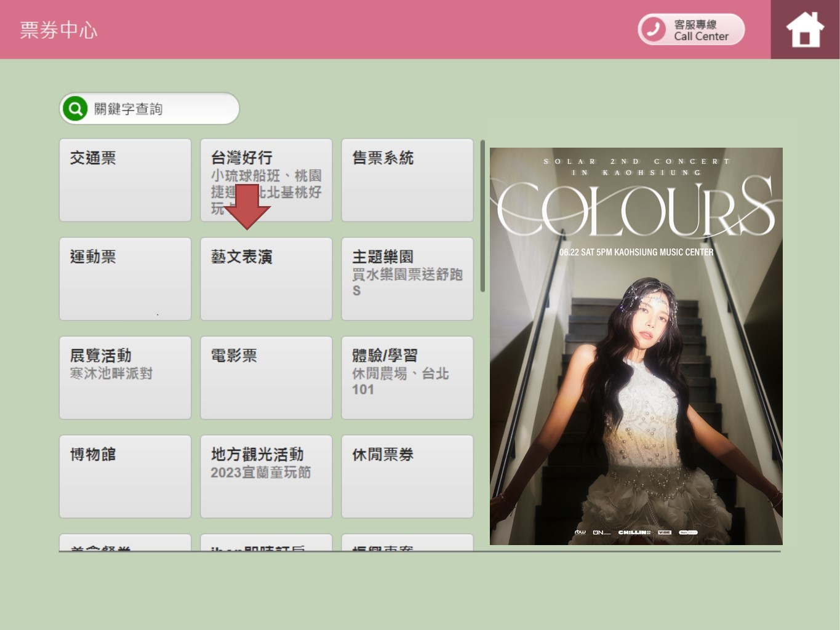This screenshot has height=630, width=840.
Task: Open 地方觀光活動 tile
Action: 266,477
